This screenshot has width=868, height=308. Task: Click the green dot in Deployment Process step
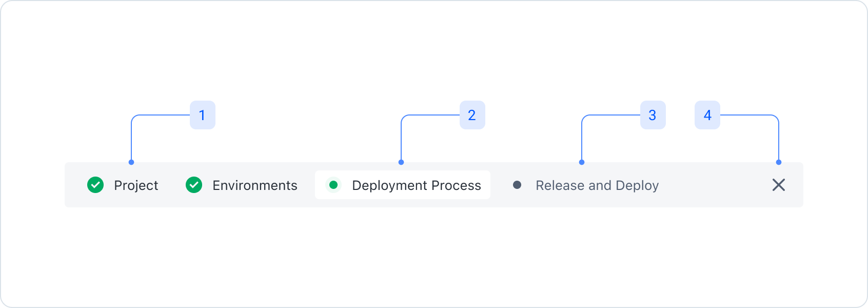tap(333, 185)
